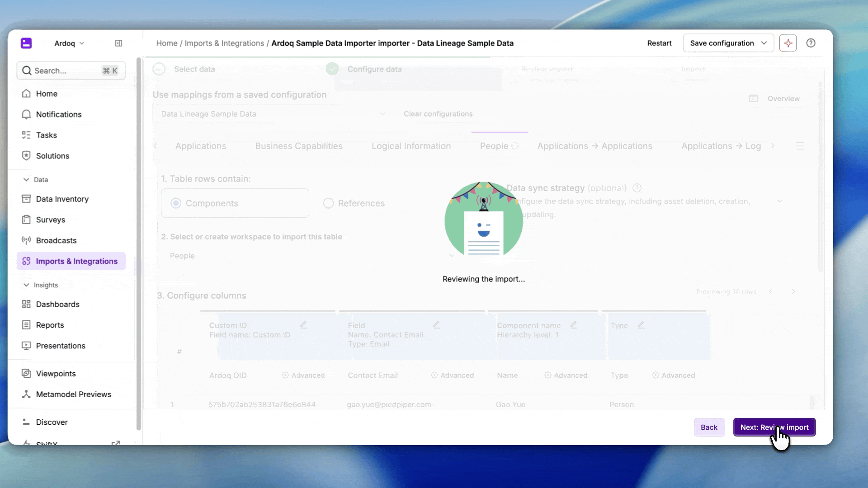Open Presentations in the sidebar

(x=71, y=346)
